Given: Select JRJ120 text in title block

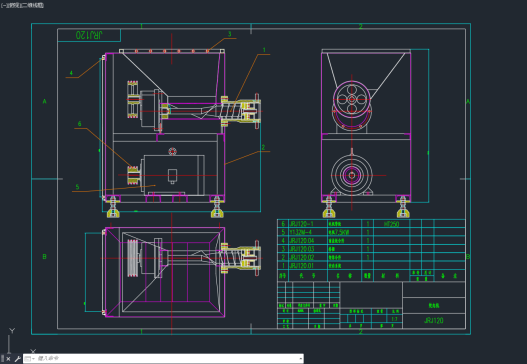Looking at the screenshot, I should 434,321.
